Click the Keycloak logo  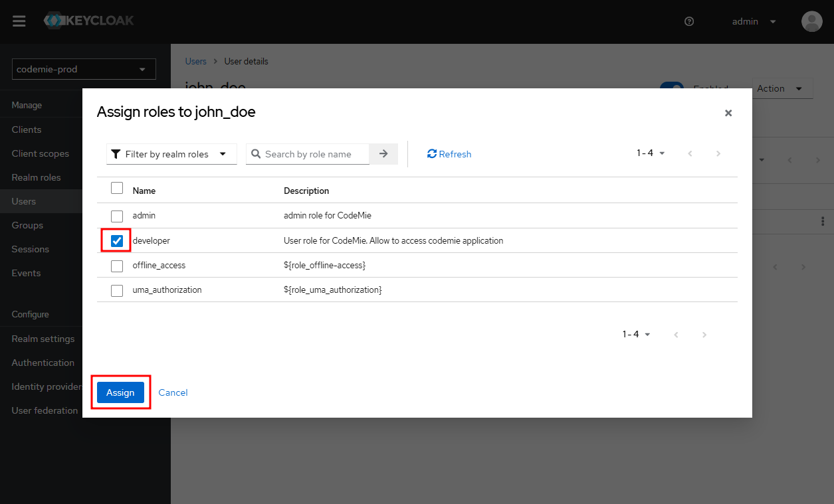pyautogui.click(x=89, y=21)
